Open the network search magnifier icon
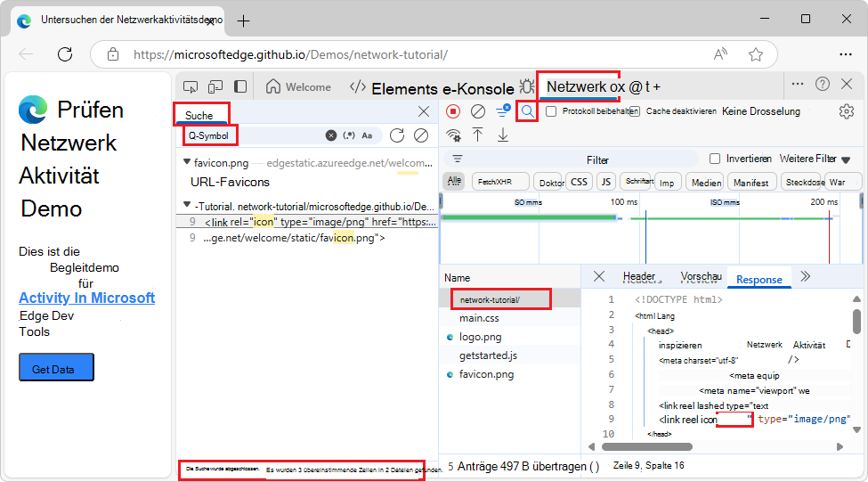Image resolution: width=868 pixels, height=482 pixels. pos(528,111)
